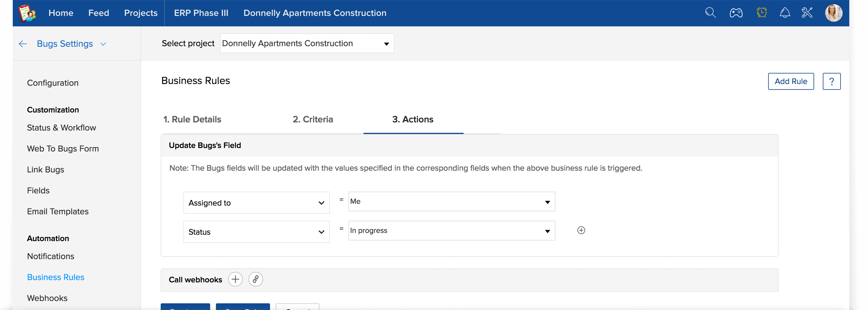Viewport: 868px width, 310px height.
Task: Open the Select project dropdown
Action: pyautogui.click(x=307, y=43)
